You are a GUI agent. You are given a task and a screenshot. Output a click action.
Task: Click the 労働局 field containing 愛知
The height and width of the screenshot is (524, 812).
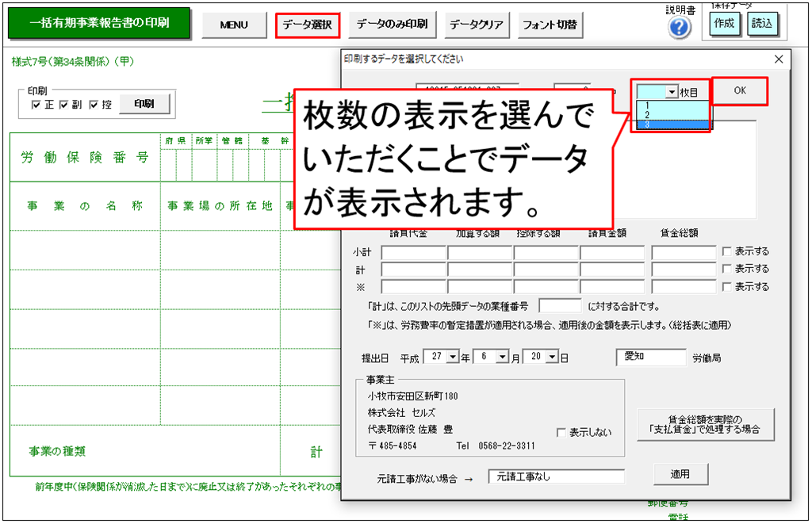click(652, 358)
